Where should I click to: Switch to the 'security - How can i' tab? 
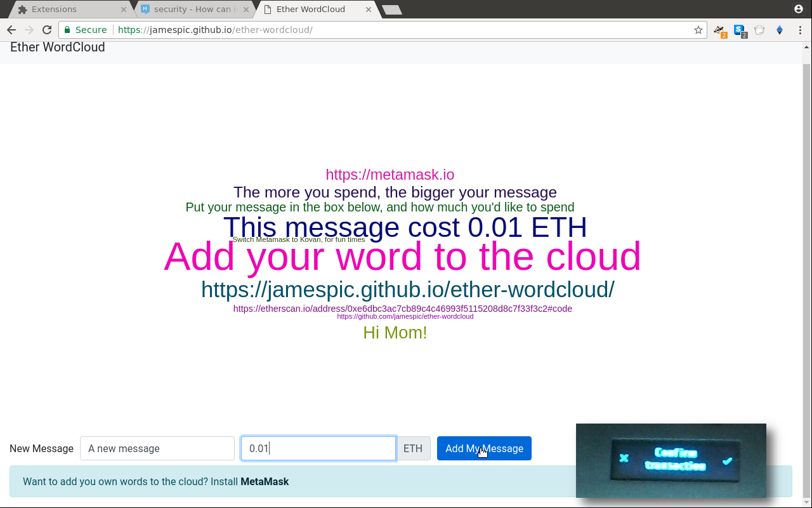196,10
